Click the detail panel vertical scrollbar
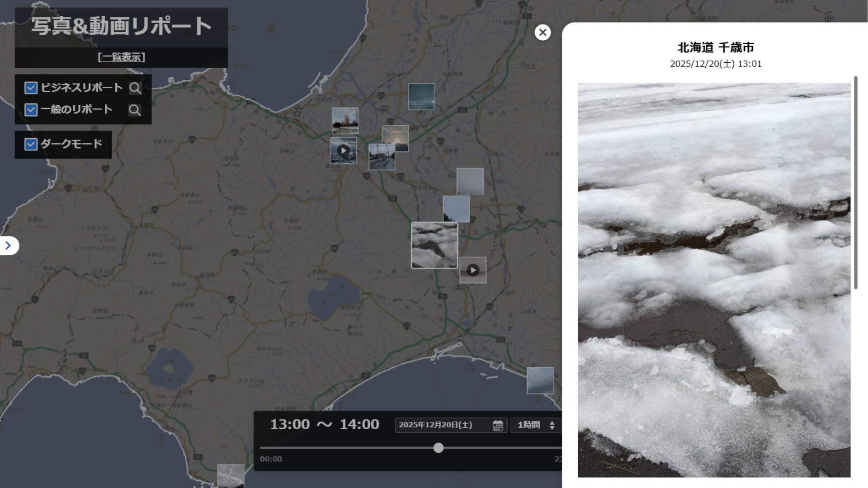This screenshot has height=488, width=868. coord(856,183)
